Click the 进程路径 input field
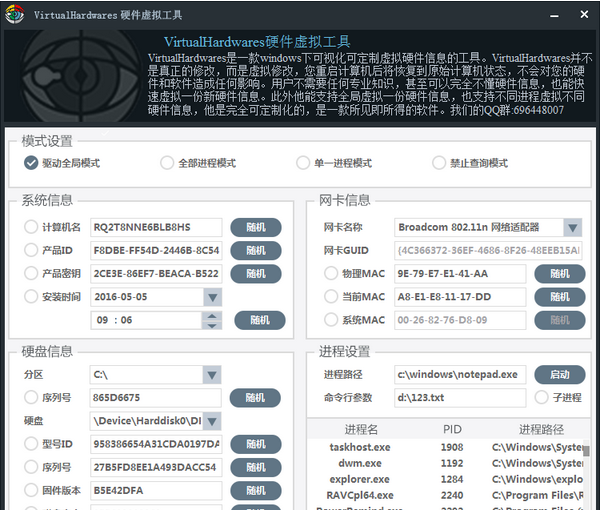Image resolution: width=606 pixels, height=510 pixels. (459, 374)
